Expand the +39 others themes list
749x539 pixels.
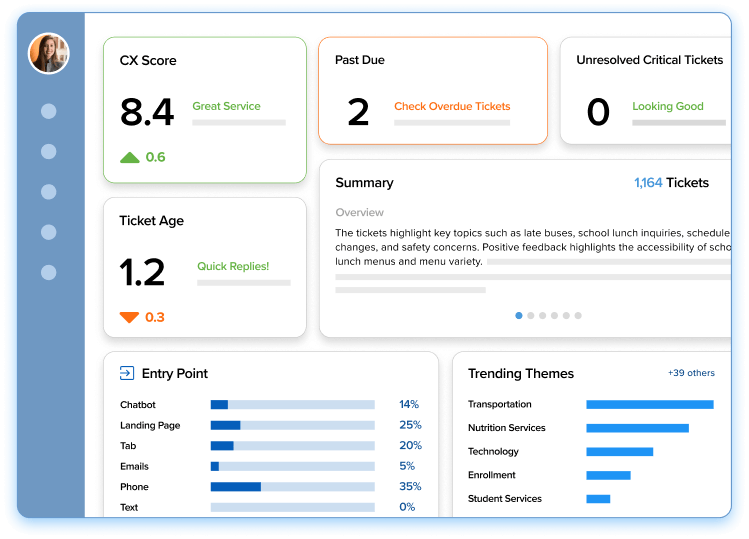point(691,373)
